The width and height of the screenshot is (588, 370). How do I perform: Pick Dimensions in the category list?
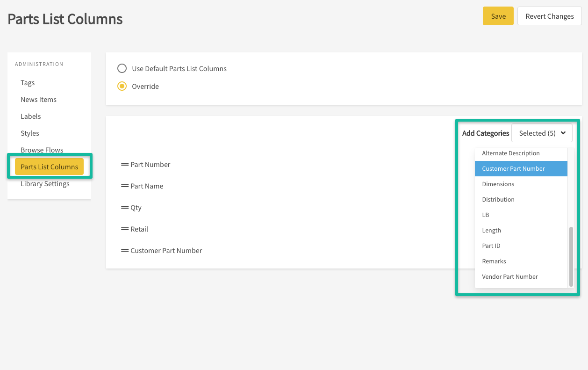[498, 184]
